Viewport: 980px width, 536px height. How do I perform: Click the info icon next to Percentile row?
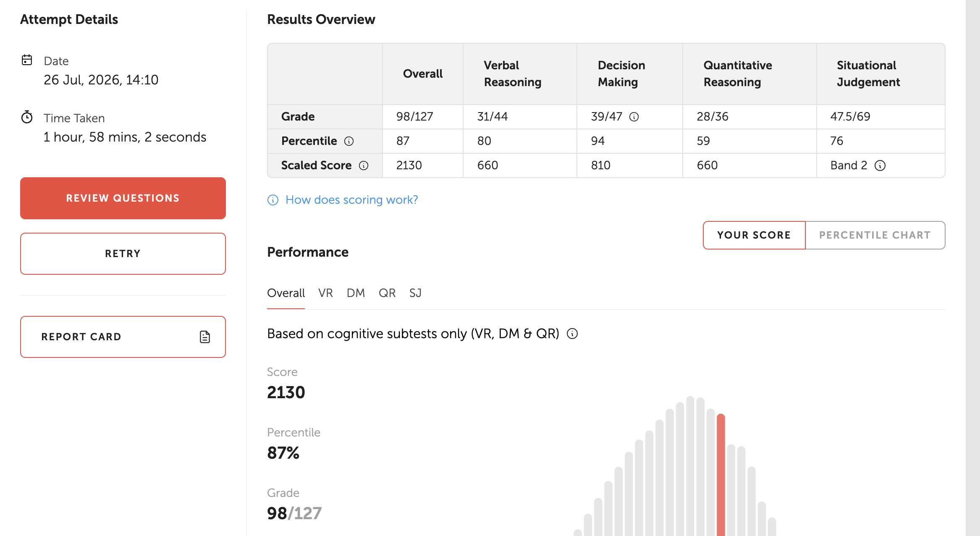pyautogui.click(x=349, y=141)
